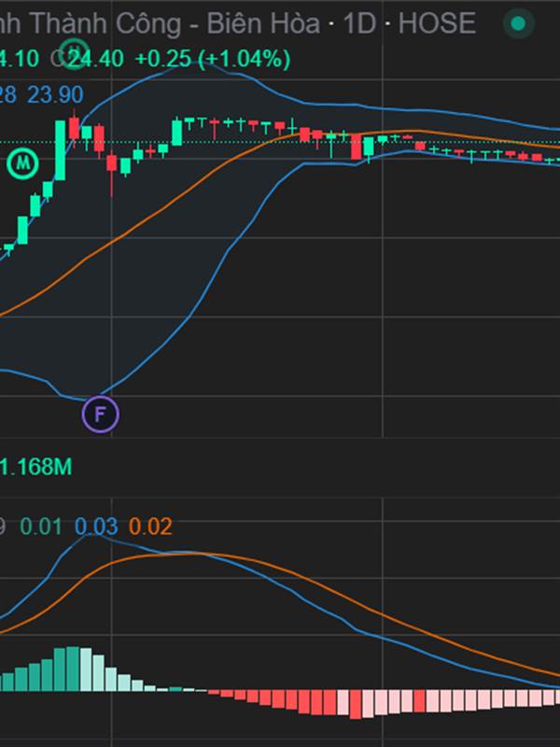560x747 pixels.
Task: Click the volume value 1.168M
Action: tap(35, 466)
